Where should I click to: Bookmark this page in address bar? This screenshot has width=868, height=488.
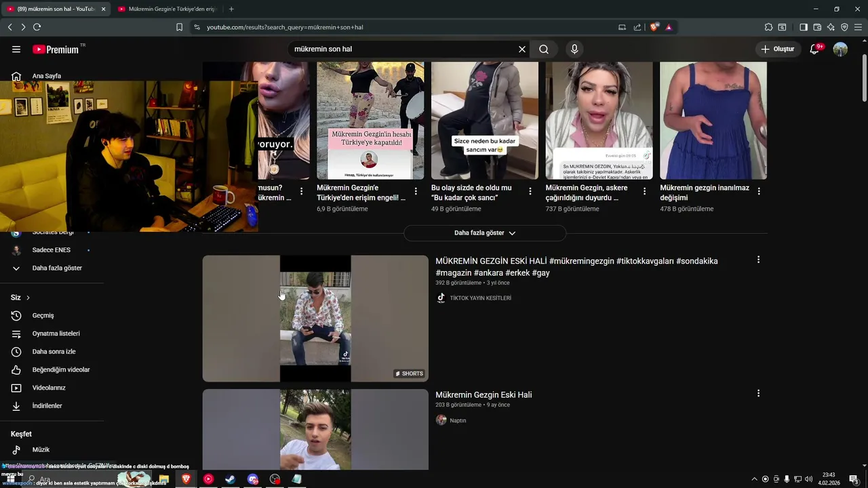tap(179, 27)
